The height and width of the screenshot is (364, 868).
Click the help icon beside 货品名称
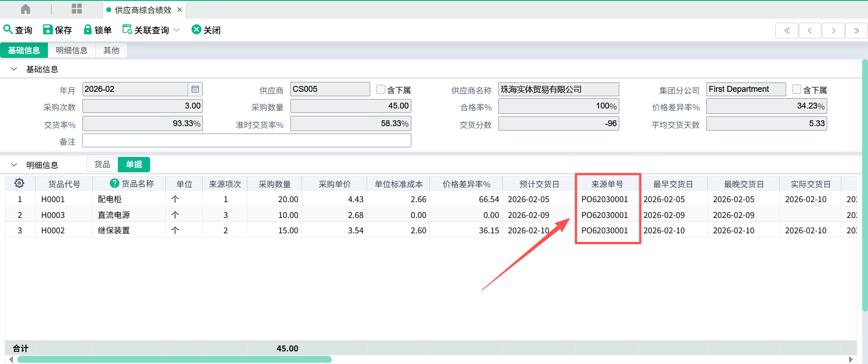tap(114, 183)
